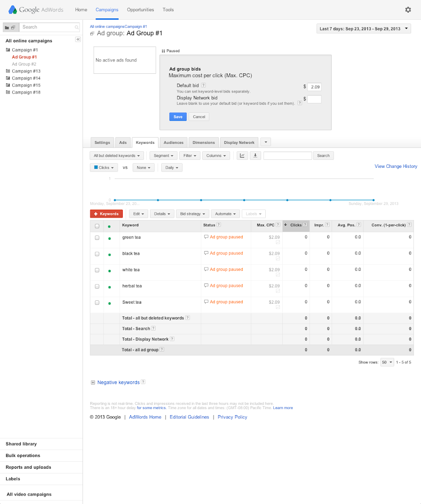Screen dimensions: 421x504
Task: Open the Editorial Guidelines link
Action: [x=190, y=417]
